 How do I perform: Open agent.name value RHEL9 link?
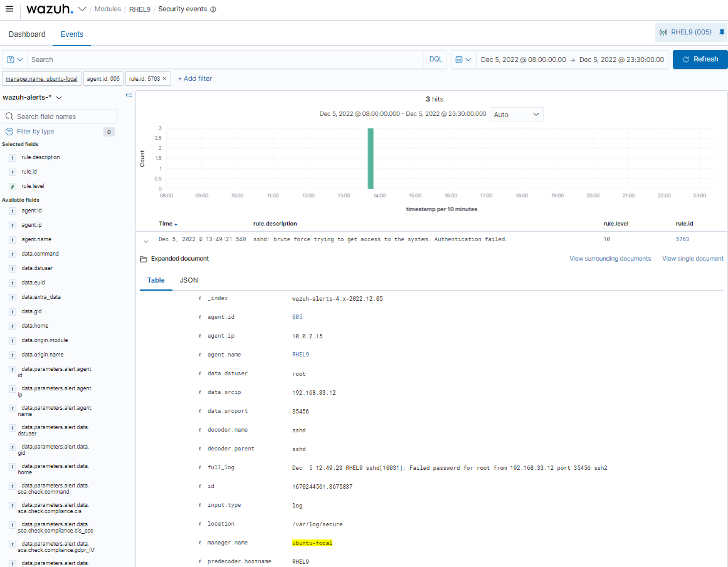[300, 355]
